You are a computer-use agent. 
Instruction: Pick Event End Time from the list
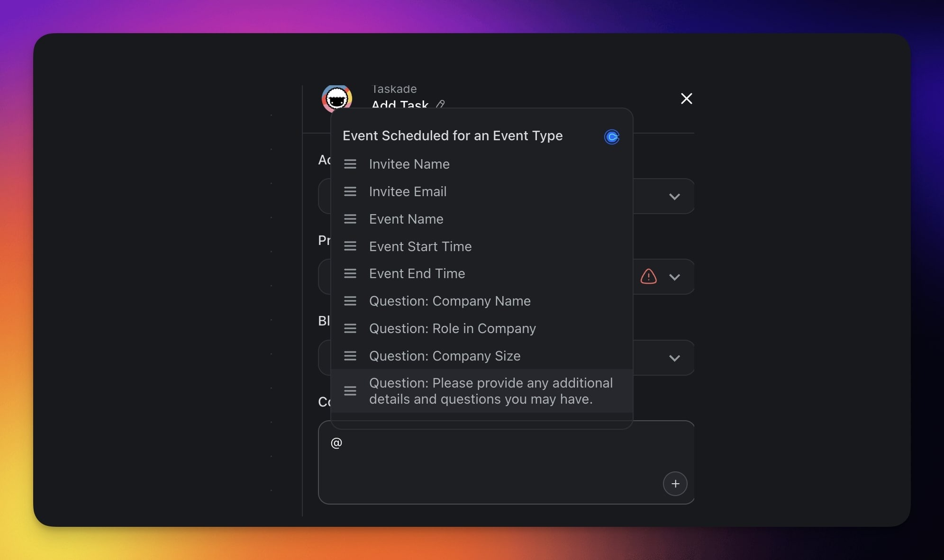[417, 273]
